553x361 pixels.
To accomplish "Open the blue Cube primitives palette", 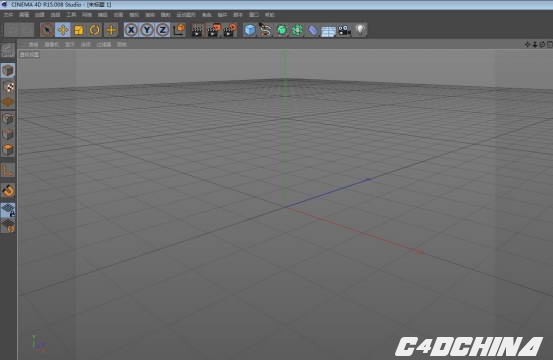I will coord(250,30).
